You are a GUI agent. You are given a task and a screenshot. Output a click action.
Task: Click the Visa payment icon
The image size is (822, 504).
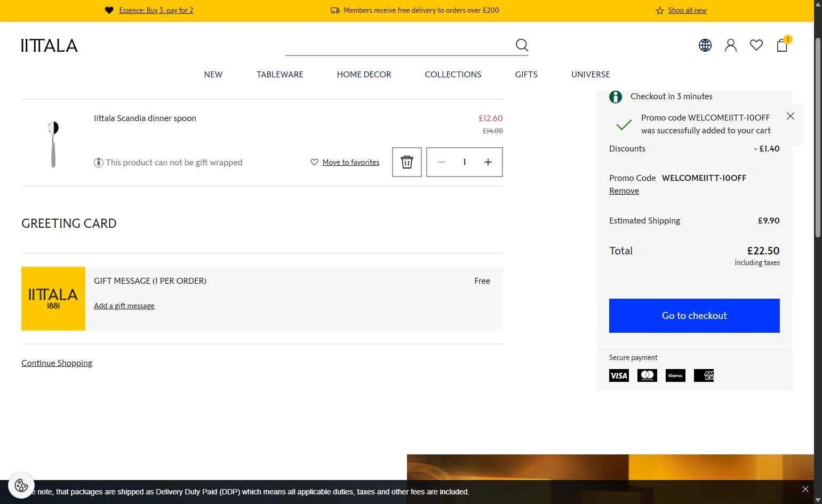[x=619, y=375]
